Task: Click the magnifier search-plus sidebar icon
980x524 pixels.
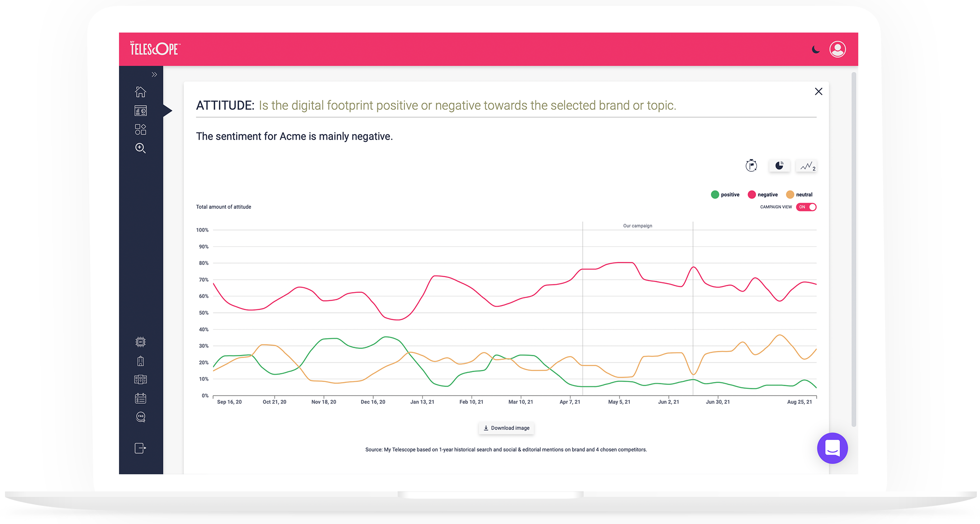Action: (140, 148)
